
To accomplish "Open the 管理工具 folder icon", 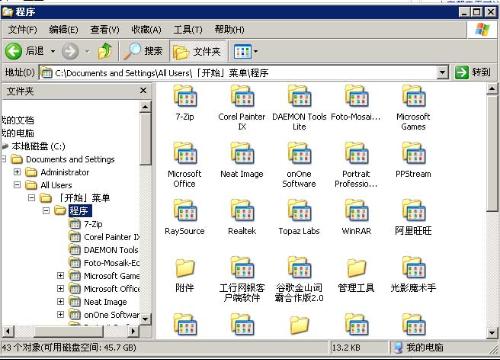I will click(357, 268).
